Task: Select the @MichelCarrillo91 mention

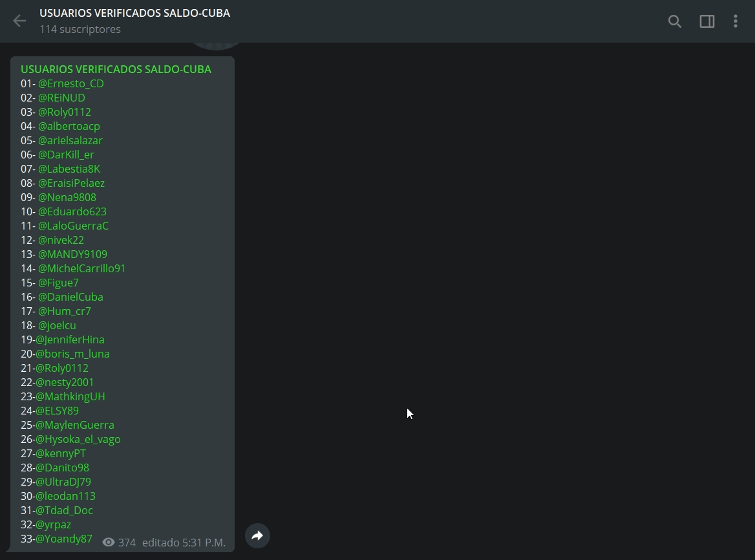Action: pyautogui.click(x=82, y=268)
